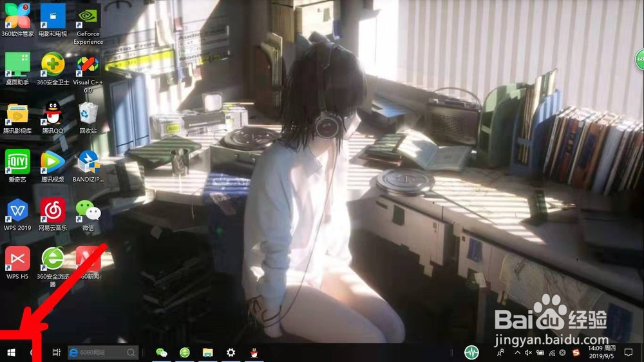Select the 网易云音乐 desktop icon
644x362 pixels.
pos(53,214)
